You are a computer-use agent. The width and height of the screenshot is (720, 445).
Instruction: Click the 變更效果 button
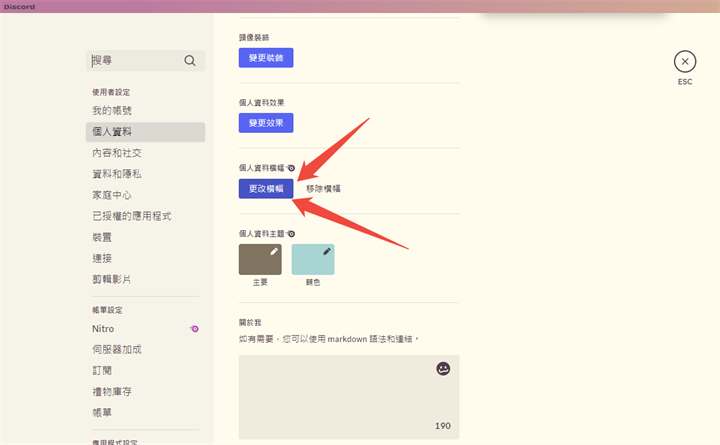click(266, 123)
